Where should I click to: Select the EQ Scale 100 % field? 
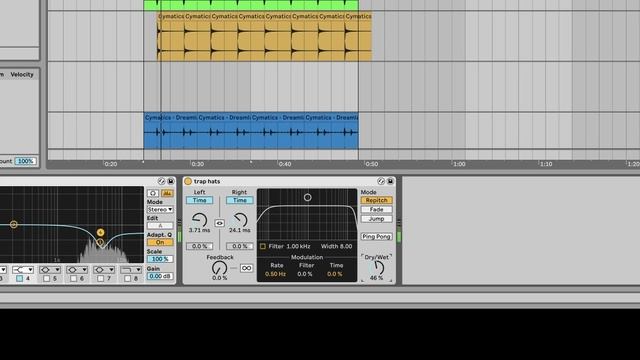pos(160,259)
